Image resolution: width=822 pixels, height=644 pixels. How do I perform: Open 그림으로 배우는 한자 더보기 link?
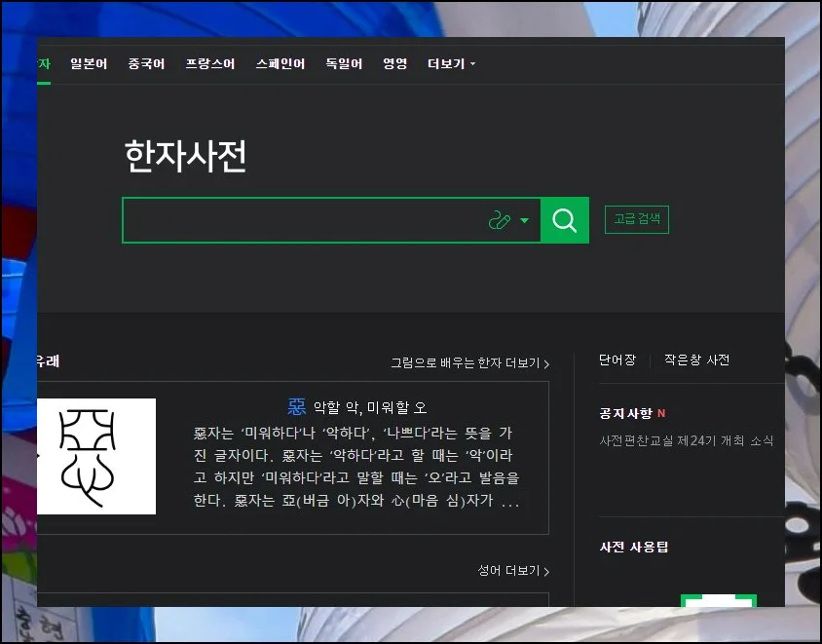point(469,363)
